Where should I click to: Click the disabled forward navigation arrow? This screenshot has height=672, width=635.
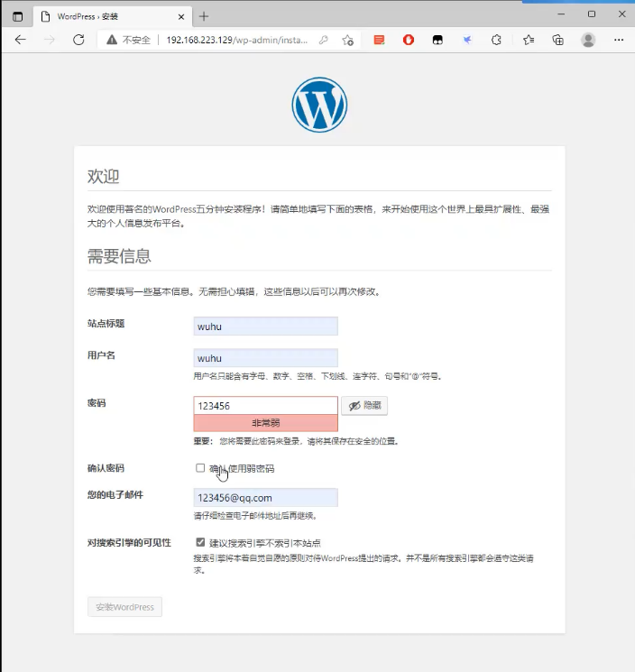click(50, 40)
